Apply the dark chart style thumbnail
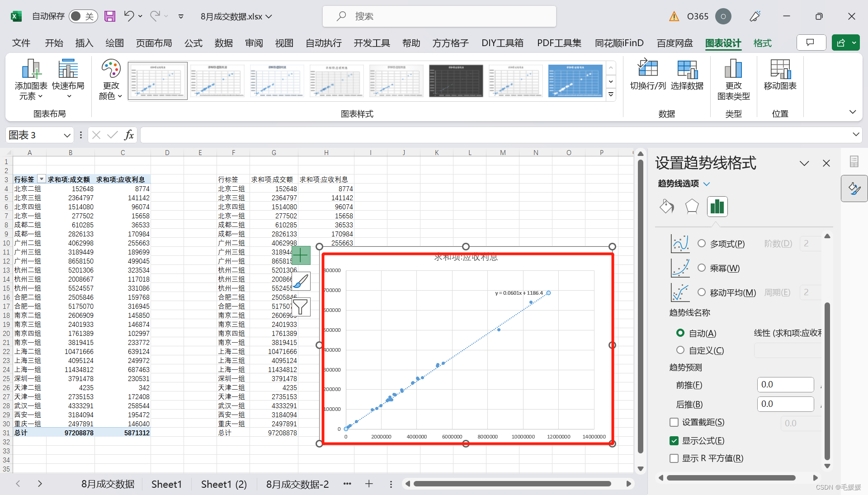The image size is (868, 495). point(456,80)
